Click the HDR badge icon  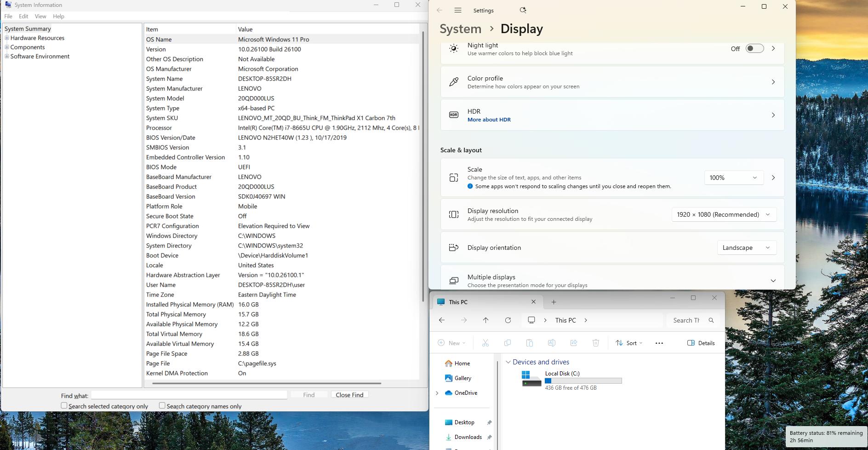point(454,115)
